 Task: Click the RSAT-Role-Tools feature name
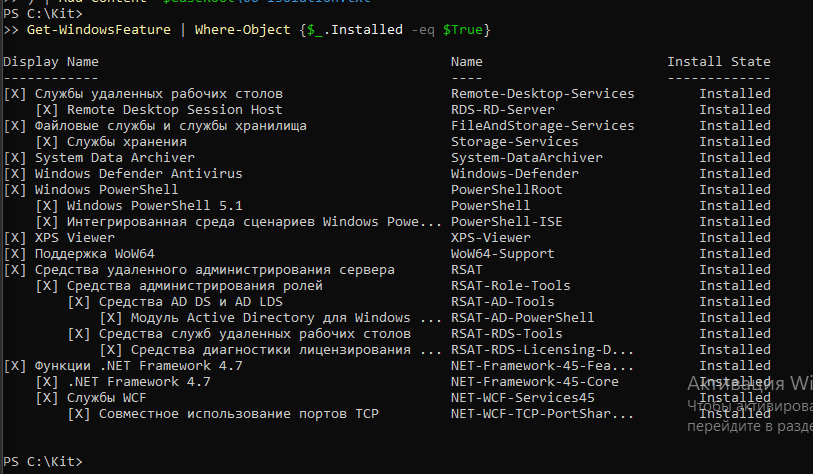[x=511, y=286]
